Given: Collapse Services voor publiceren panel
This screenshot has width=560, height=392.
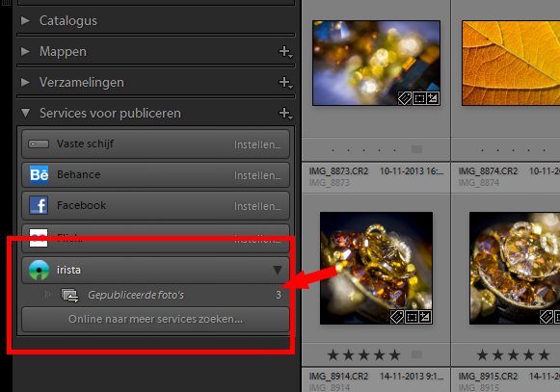Looking at the screenshot, I should pyautogui.click(x=25, y=114).
